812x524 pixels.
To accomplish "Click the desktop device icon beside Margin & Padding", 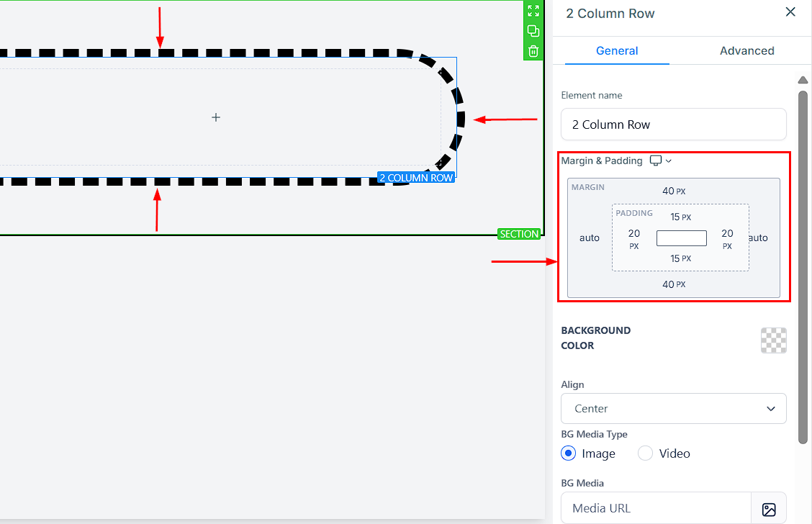I will pos(655,161).
